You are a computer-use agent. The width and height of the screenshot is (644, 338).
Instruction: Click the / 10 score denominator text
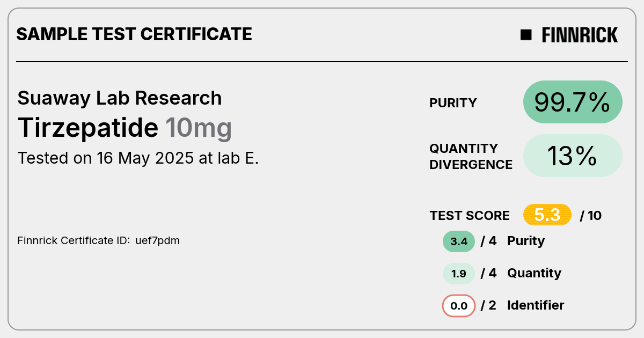[591, 216]
